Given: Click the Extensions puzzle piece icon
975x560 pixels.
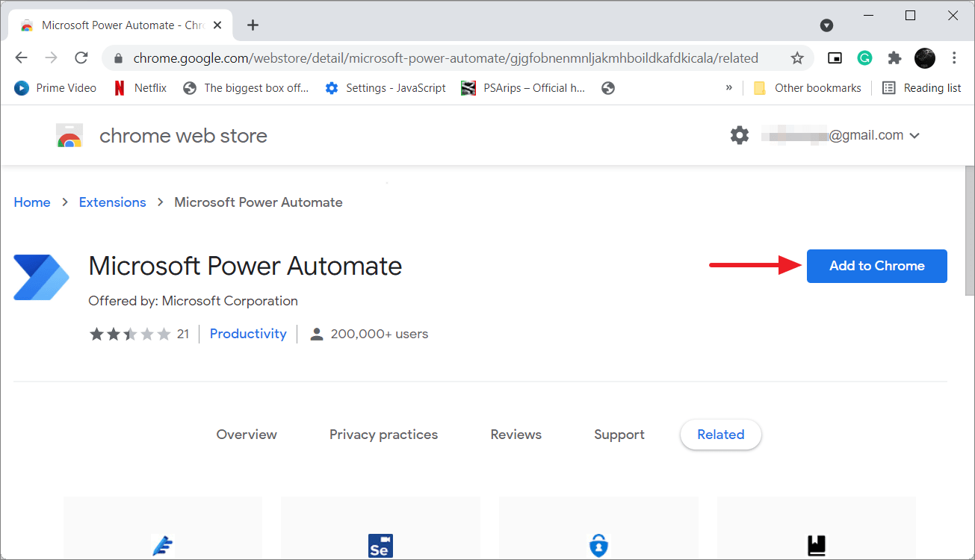Looking at the screenshot, I should [x=894, y=57].
